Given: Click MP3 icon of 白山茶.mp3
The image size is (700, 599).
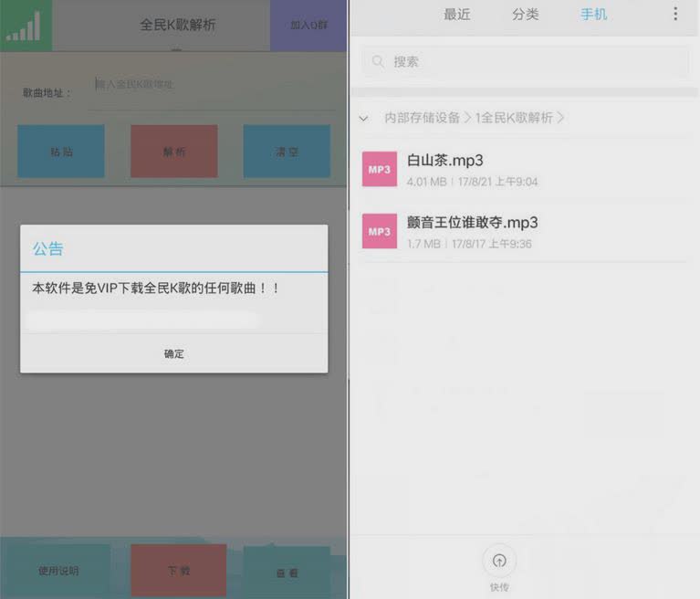Looking at the screenshot, I should pyautogui.click(x=380, y=169).
